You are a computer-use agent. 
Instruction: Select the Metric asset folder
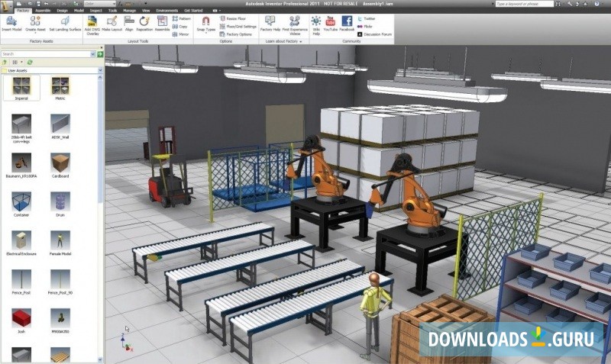point(60,89)
